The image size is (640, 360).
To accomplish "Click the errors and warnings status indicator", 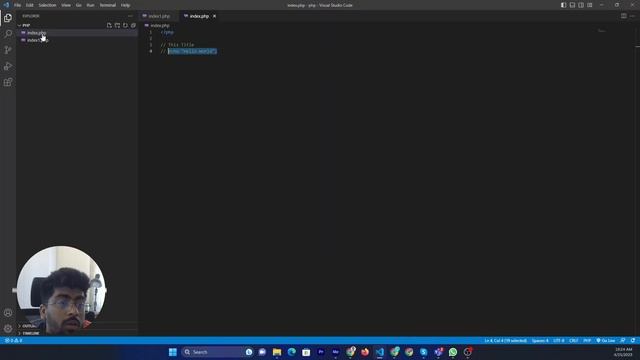I will (x=13, y=340).
